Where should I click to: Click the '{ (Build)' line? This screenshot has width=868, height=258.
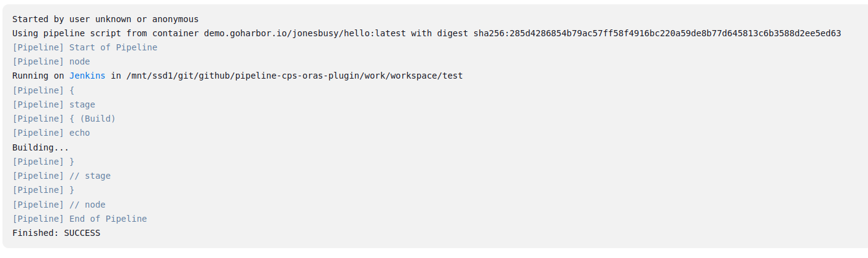tap(64, 119)
